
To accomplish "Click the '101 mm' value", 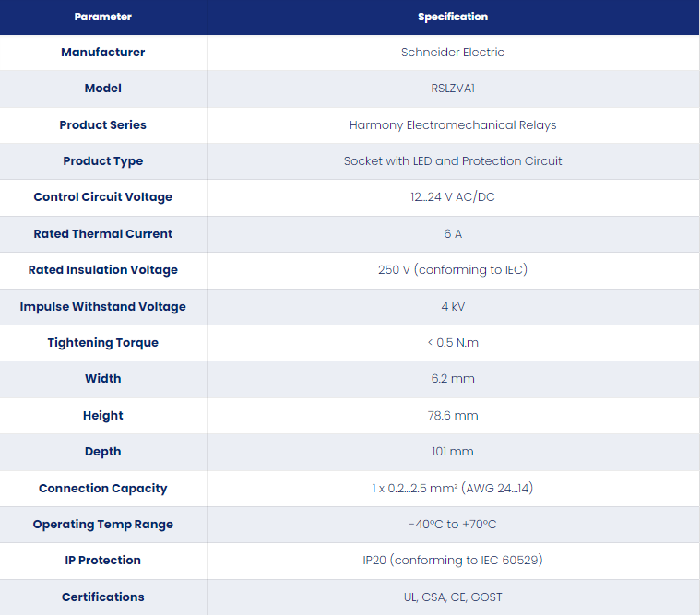I will (453, 452).
